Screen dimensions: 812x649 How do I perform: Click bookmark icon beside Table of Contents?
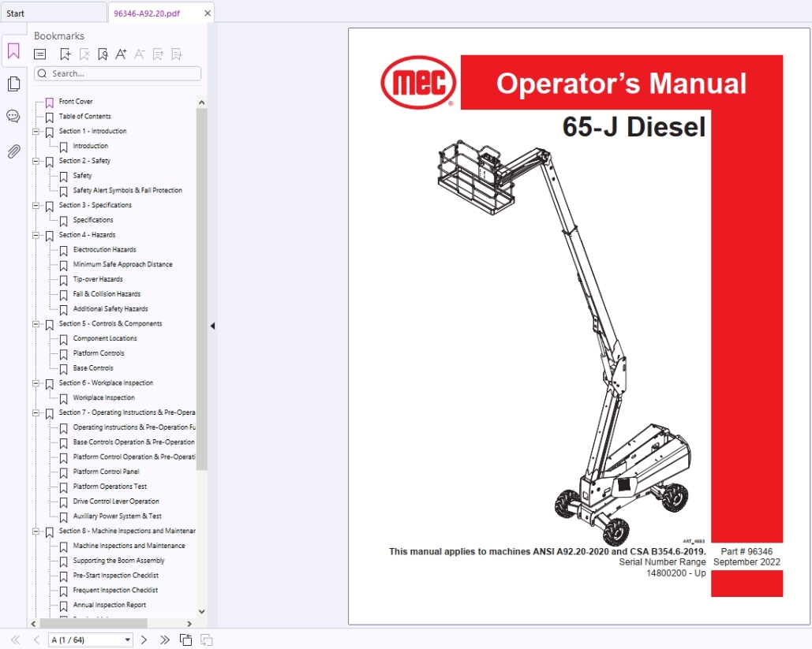[50, 117]
